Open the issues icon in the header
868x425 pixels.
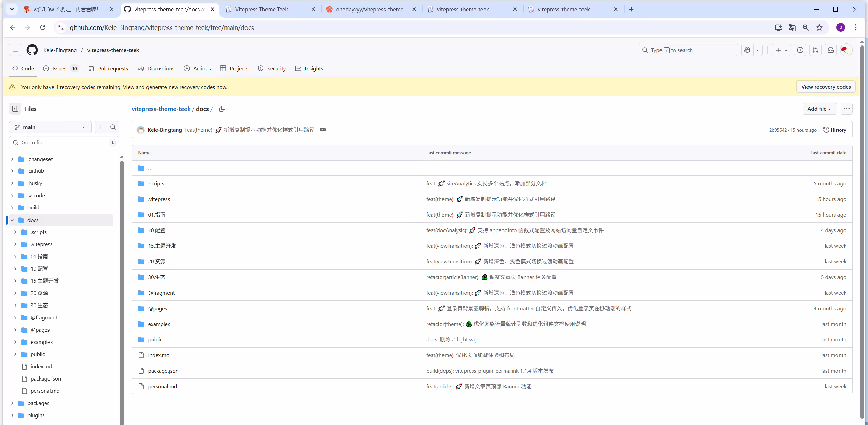pos(800,50)
